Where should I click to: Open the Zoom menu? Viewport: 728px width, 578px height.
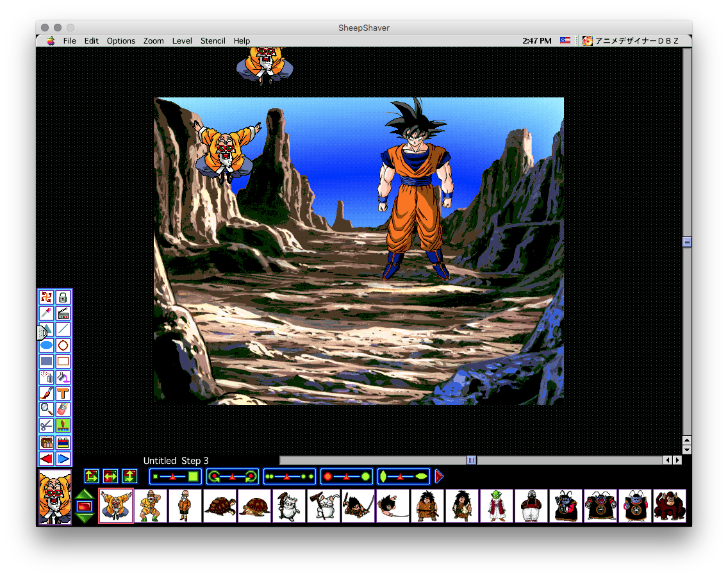(154, 41)
